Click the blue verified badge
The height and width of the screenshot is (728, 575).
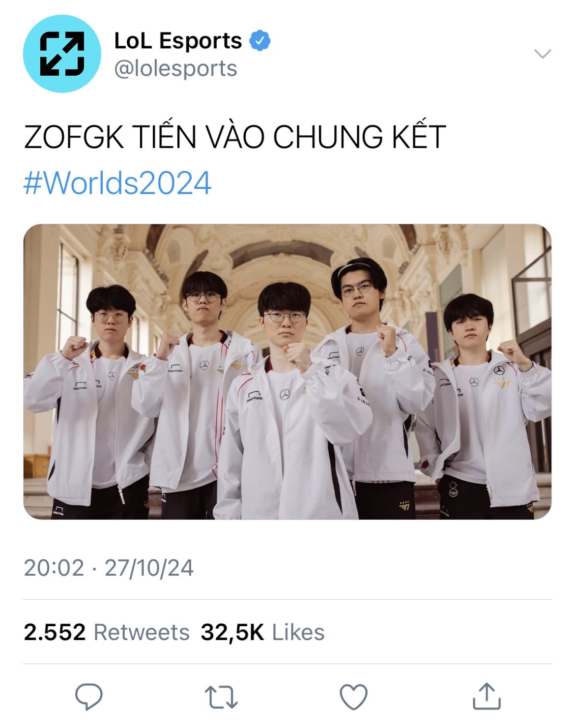coord(260,41)
